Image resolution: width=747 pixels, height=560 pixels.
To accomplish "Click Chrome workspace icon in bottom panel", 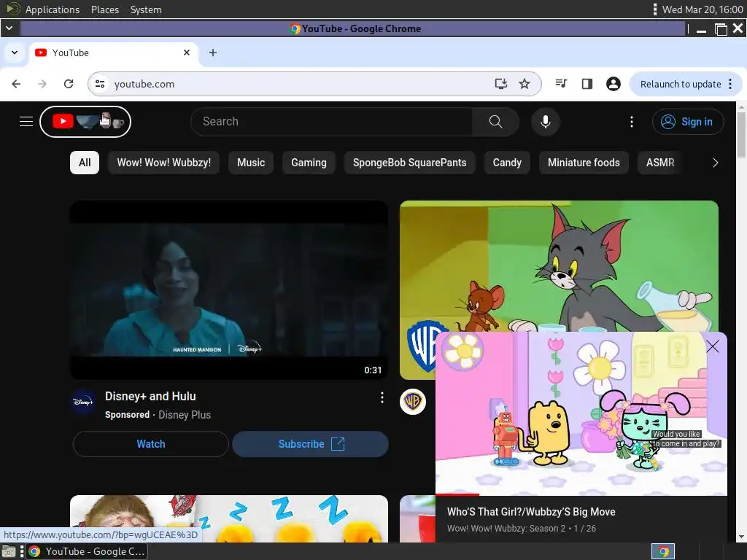I will coord(663,551).
